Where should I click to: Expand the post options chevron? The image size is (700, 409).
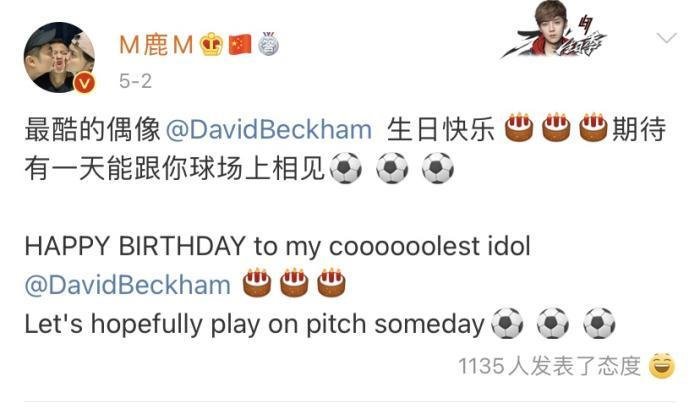tap(667, 38)
